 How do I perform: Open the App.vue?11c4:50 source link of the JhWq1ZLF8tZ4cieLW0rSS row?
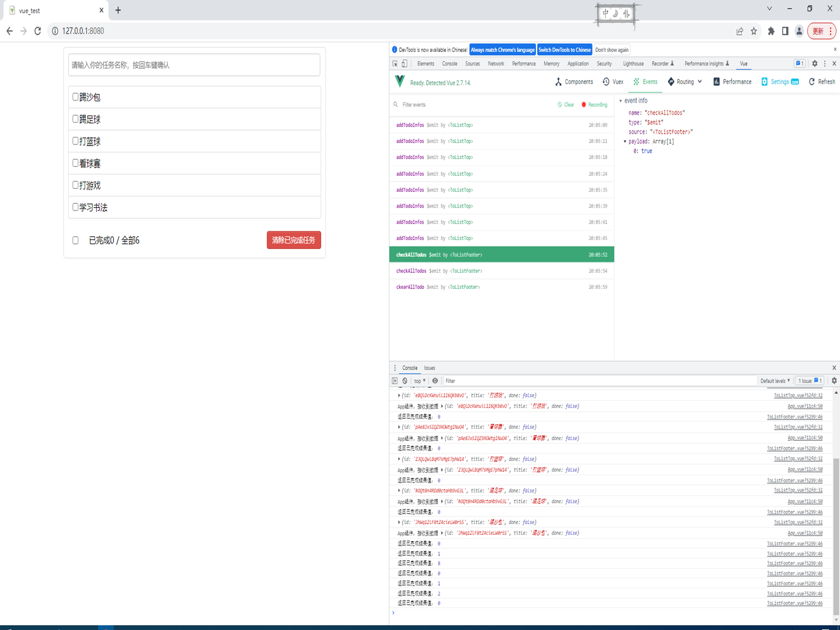(805, 533)
